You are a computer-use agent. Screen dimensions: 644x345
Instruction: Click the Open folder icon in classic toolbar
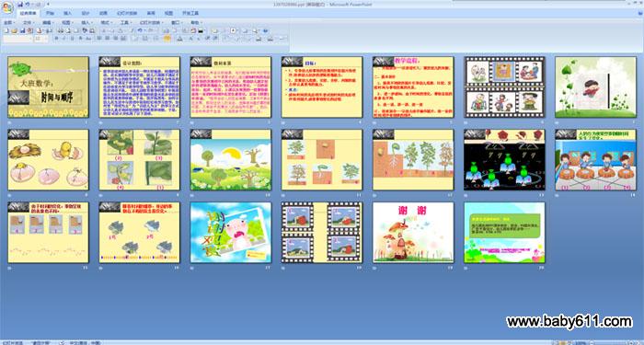14,30
